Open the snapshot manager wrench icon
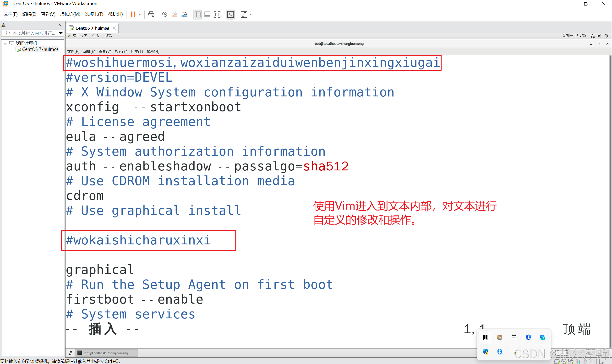 [x=184, y=15]
